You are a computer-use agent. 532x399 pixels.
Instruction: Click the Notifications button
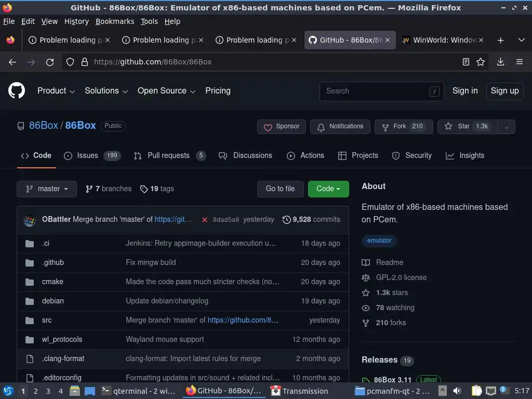point(340,127)
